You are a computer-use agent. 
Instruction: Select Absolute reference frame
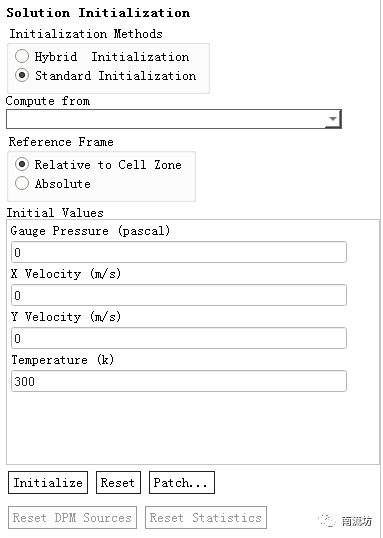[x=22, y=183]
